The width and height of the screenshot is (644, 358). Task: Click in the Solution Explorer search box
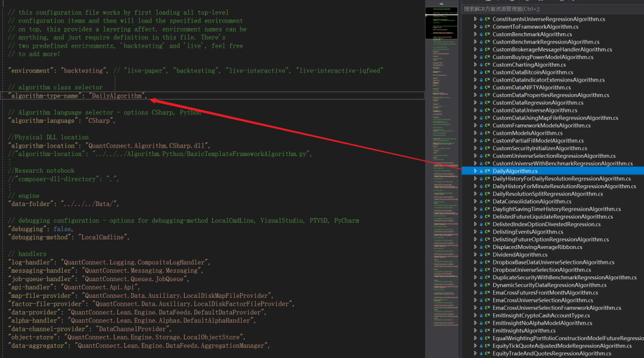553,8
